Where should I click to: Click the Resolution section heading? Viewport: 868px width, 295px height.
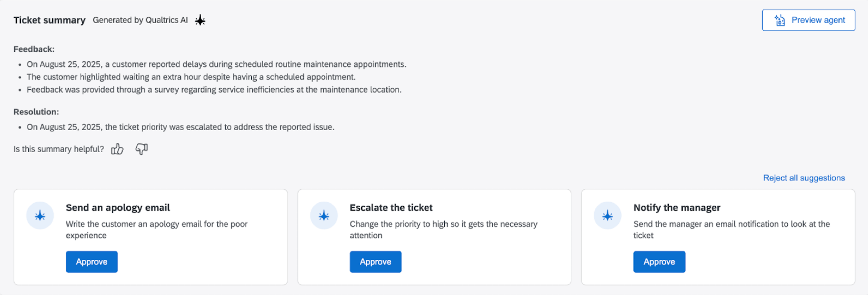pyautogui.click(x=36, y=111)
